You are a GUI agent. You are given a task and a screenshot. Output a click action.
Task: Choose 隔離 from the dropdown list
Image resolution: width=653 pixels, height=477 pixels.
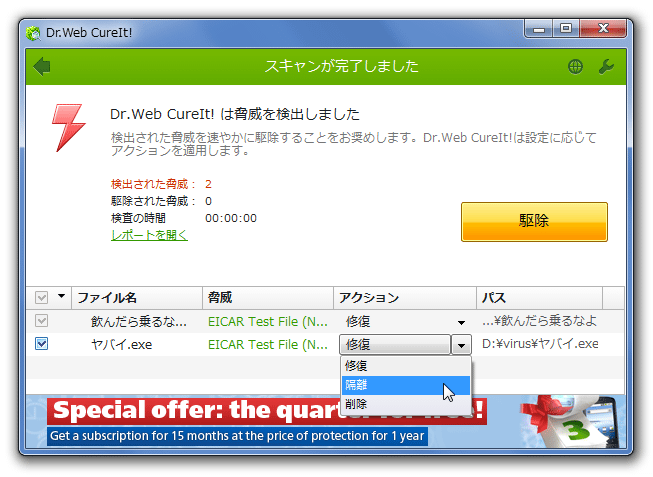[x=406, y=385]
